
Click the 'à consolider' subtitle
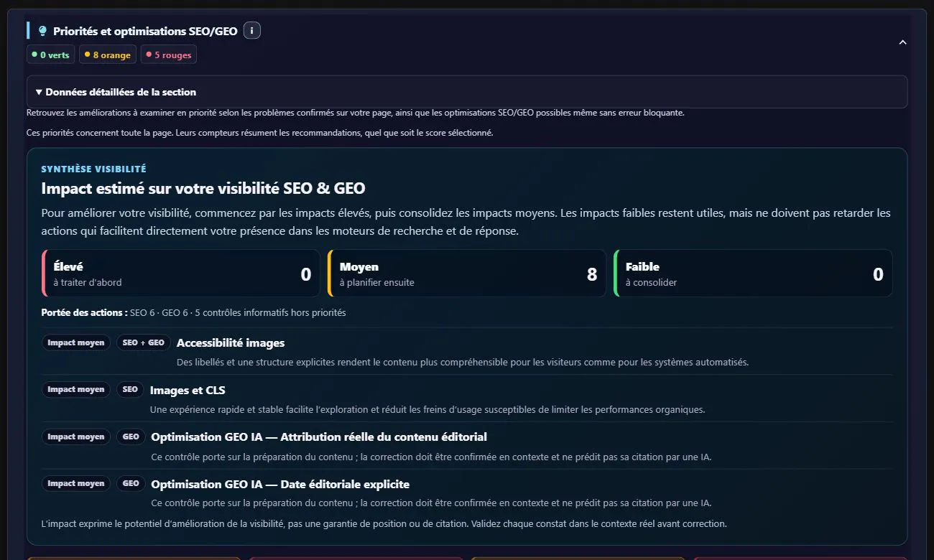tap(651, 282)
